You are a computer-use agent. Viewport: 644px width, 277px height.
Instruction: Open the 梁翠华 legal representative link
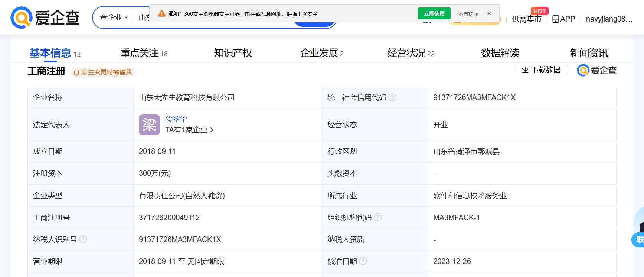tap(176, 119)
